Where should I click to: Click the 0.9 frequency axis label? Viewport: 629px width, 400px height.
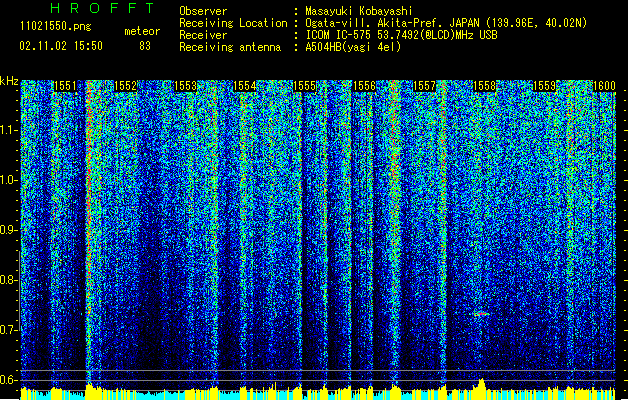(x=8, y=230)
